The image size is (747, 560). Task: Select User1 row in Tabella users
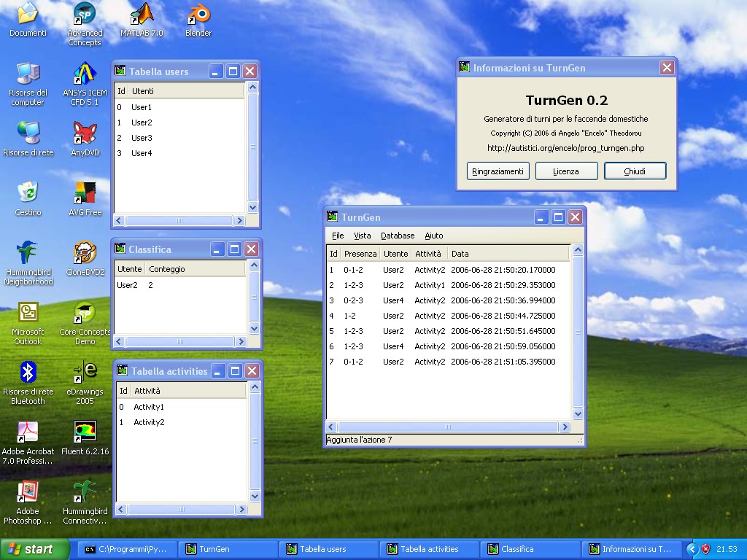coord(179,107)
